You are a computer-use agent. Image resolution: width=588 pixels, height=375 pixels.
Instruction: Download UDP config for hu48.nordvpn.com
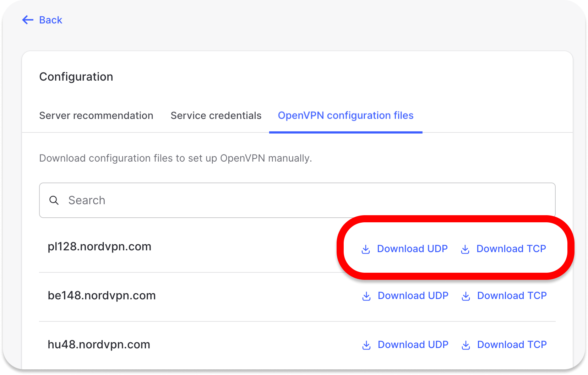(413, 344)
